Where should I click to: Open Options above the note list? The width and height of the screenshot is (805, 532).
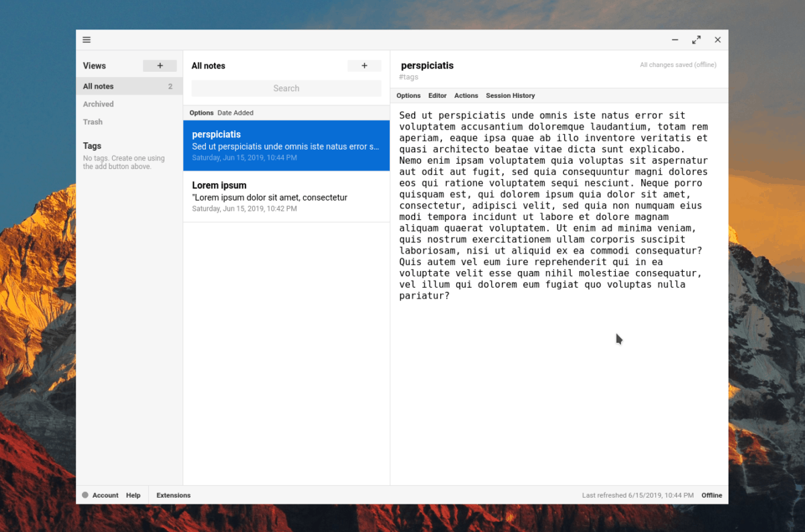click(201, 112)
